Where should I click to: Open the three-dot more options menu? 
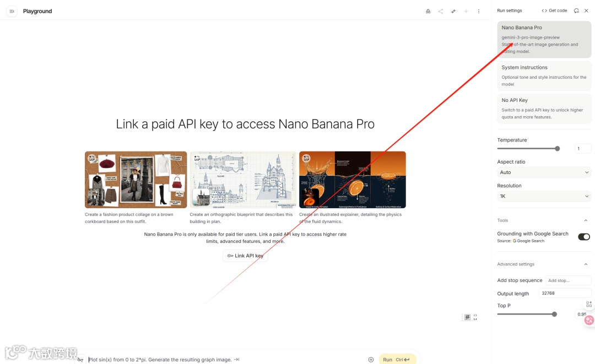(x=479, y=12)
